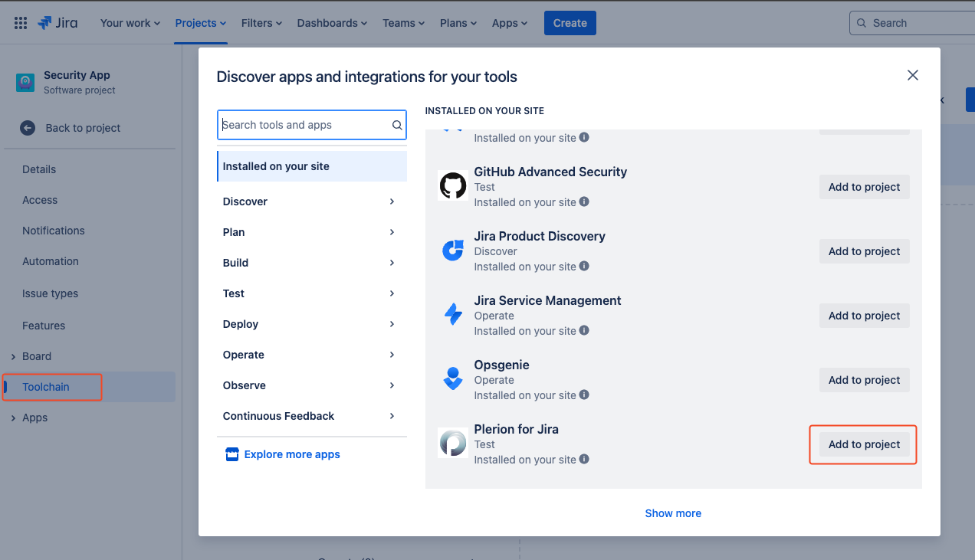This screenshot has height=560, width=975.
Task: Click the Jira Product Discovery logo
Action: (x=453, y=251)
